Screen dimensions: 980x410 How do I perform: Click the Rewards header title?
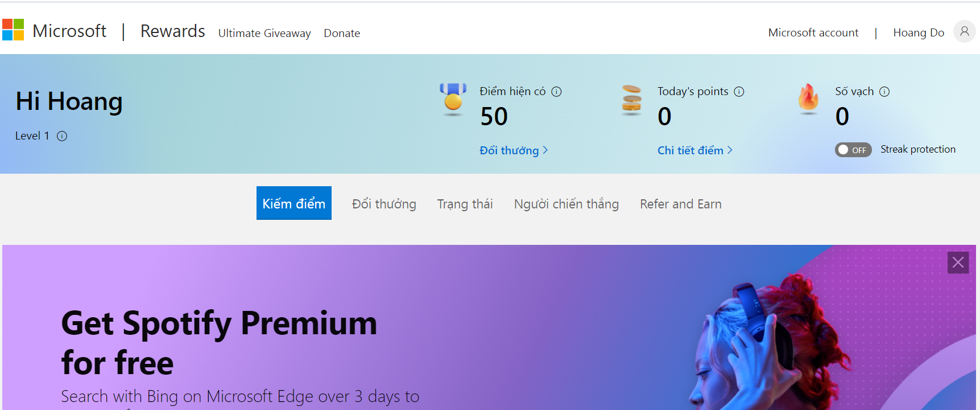173,31
